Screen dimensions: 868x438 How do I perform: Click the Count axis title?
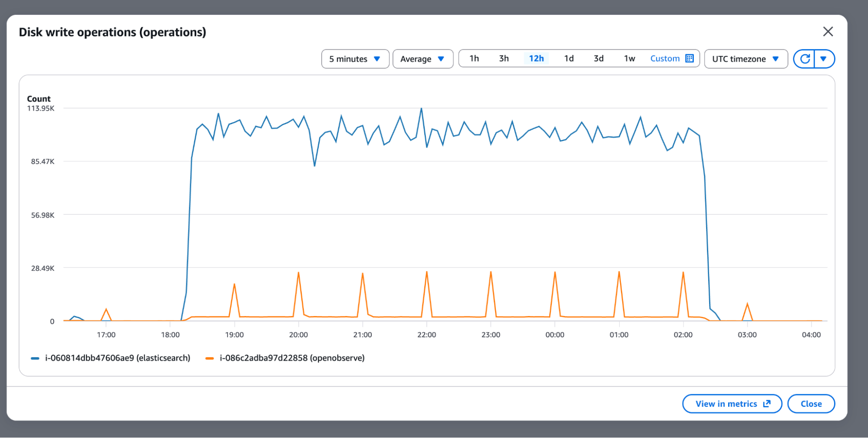pos(39,99)
